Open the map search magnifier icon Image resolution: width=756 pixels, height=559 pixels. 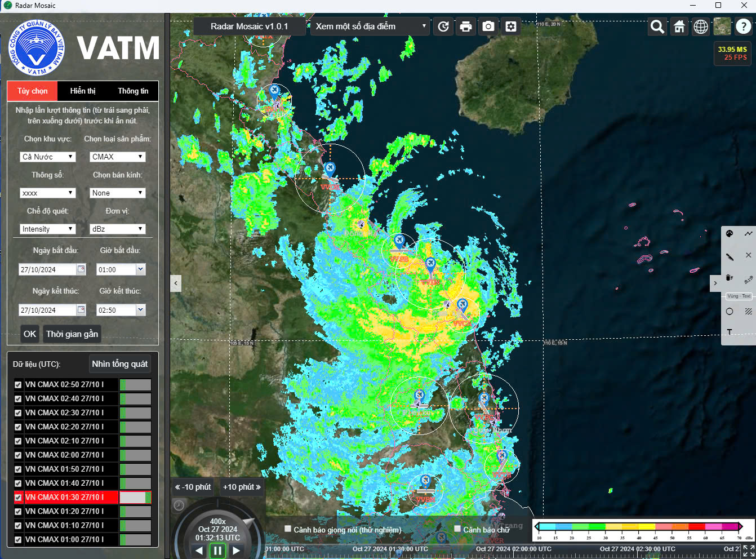pyautogui.click(x=657, y=26)
